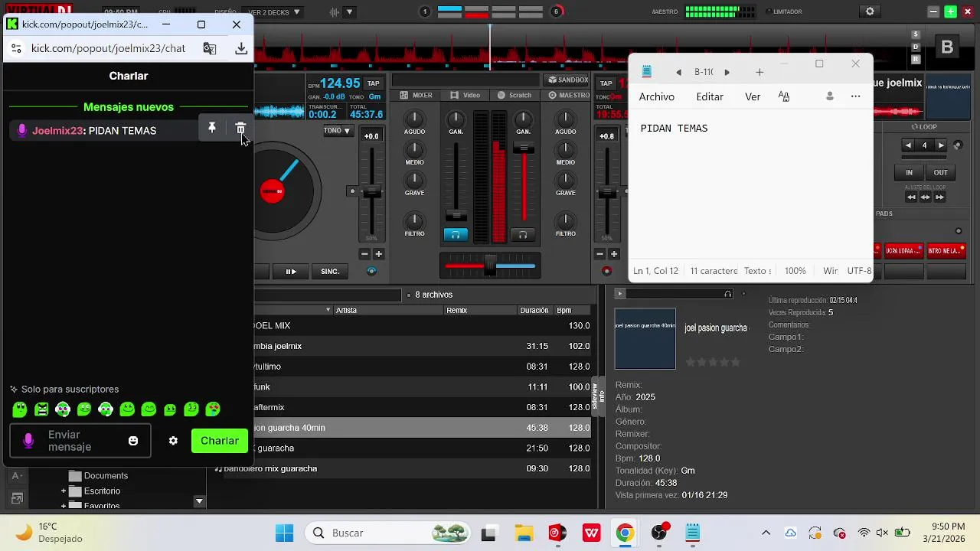Screen dimensions: 980x551
Task: Show hidden system tray icons
Action: coord(766,533)
